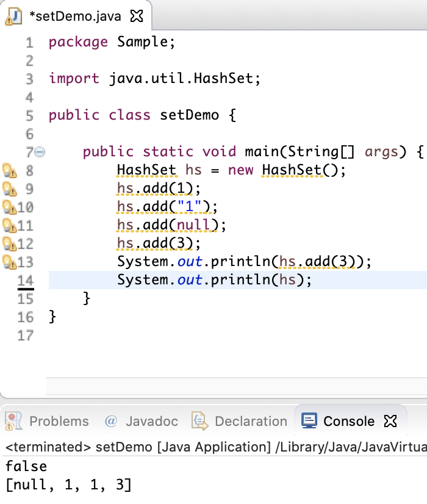
Task: Click 'args' parameter on line 7
Action: [x=381, y=153]
